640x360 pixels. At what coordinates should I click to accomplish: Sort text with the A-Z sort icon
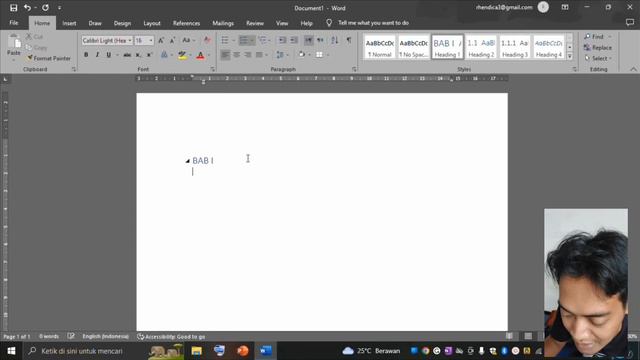335,40
